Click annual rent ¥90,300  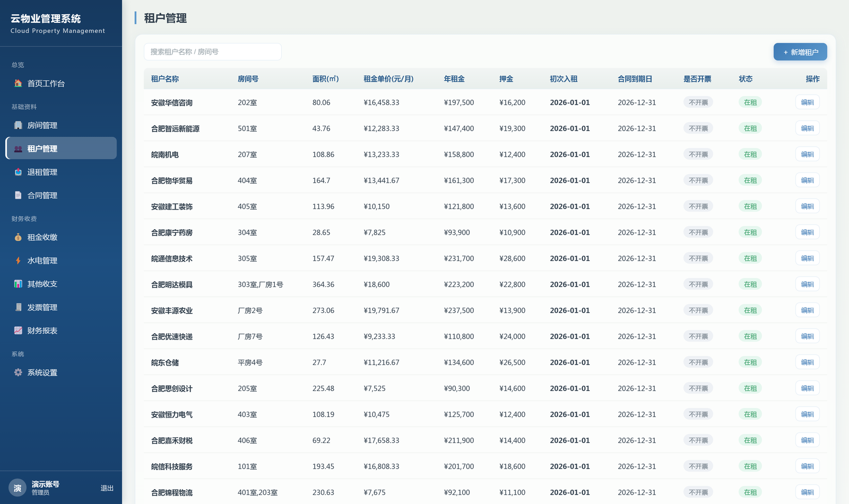pos(457,388)
